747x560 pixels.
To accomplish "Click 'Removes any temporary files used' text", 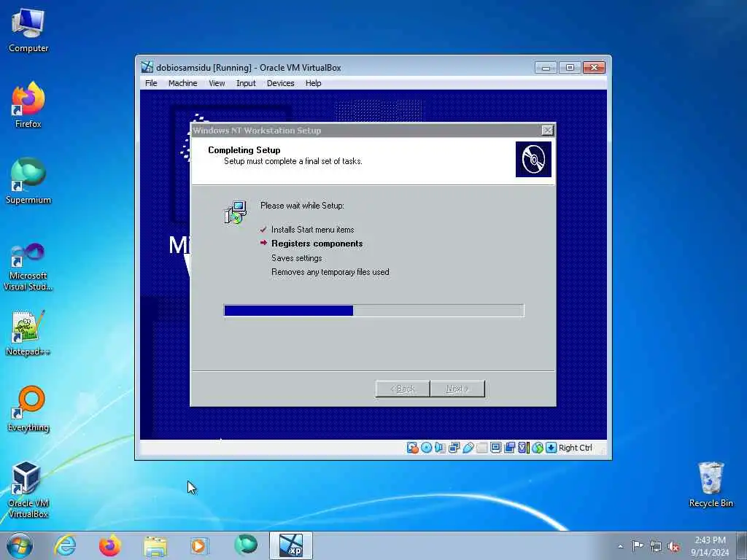I will click(330, 272).
